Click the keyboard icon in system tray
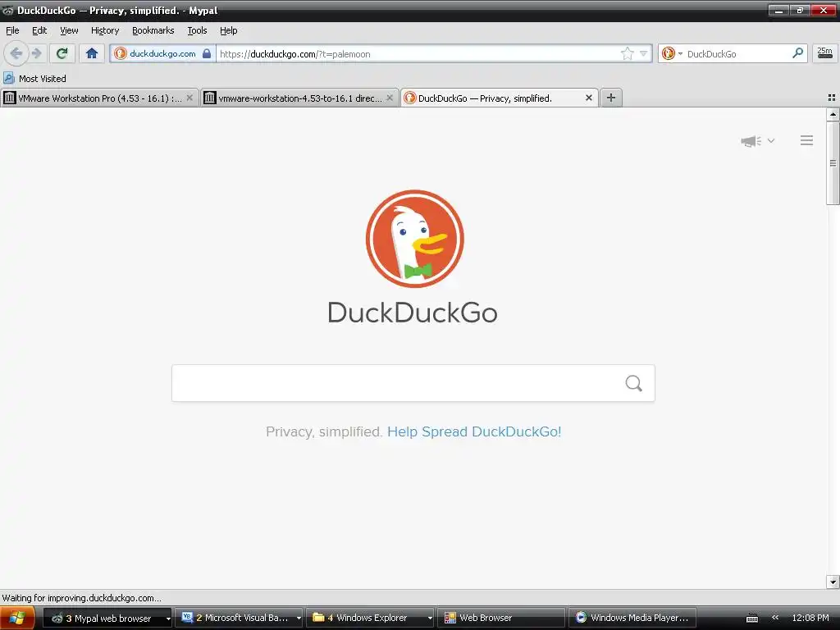The height and width of the screenshot is (630, 840). [752, 618]
